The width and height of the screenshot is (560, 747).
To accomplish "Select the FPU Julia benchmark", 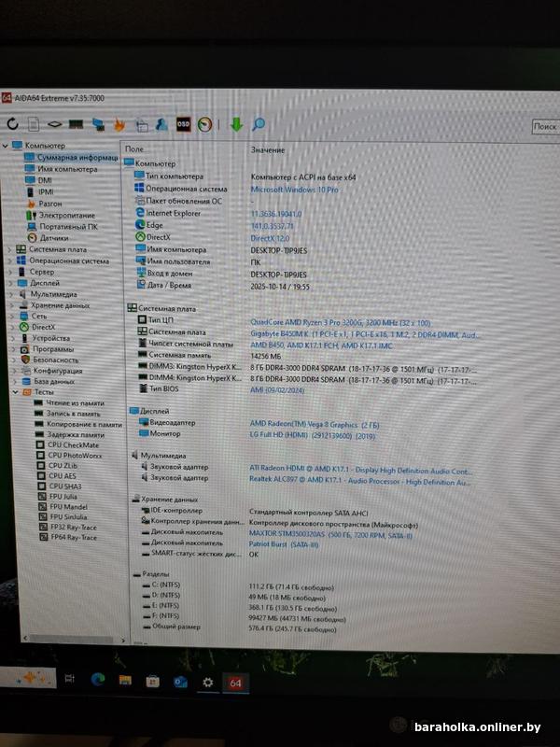I will (x=63, y=497).
